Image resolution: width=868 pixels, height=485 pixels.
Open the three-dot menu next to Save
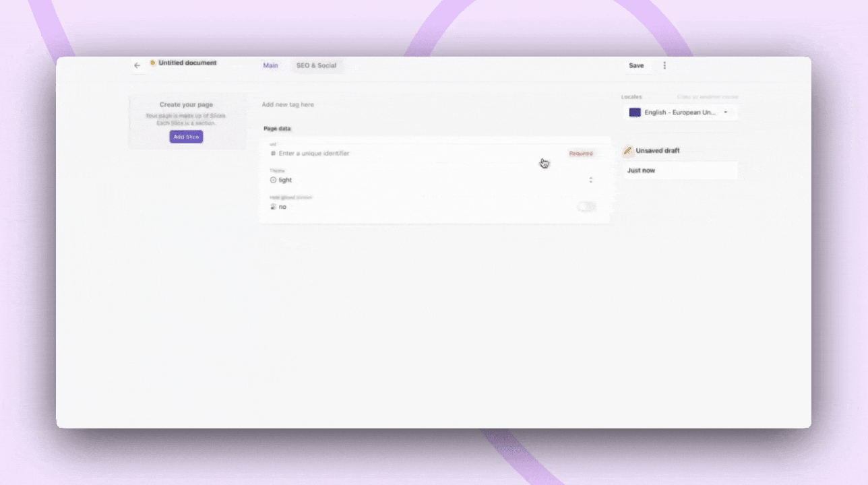pos(664,65)
